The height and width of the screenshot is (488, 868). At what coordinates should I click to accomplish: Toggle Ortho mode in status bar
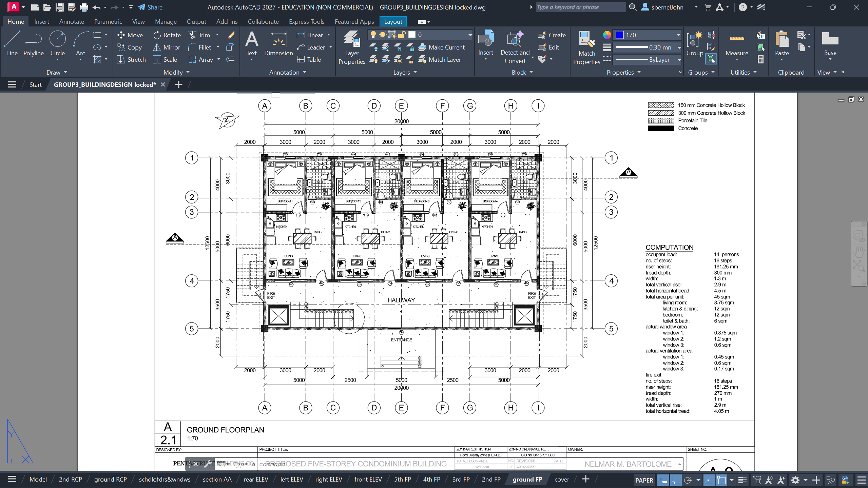(x=675, y=480)
